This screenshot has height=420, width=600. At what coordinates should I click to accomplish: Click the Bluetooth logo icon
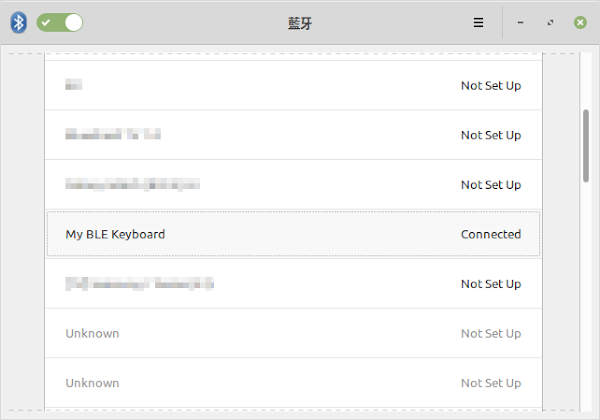[18, 23]
